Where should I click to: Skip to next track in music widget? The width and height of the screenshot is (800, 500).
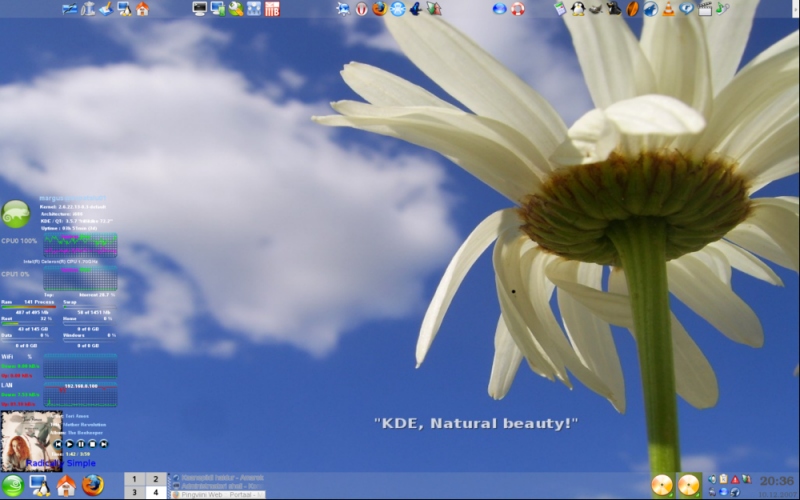104,444
